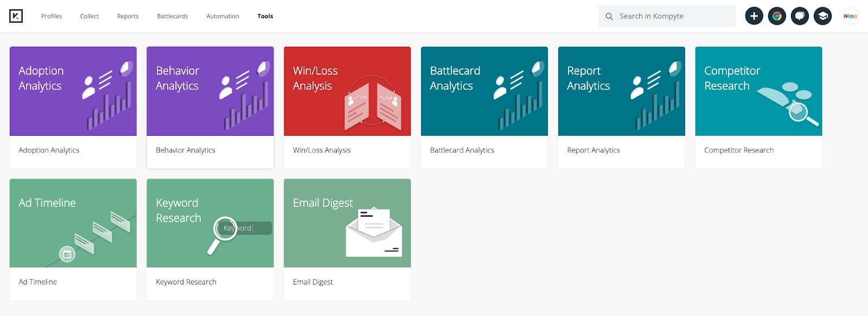Open the Reports menu item

[x=128, y=16]
